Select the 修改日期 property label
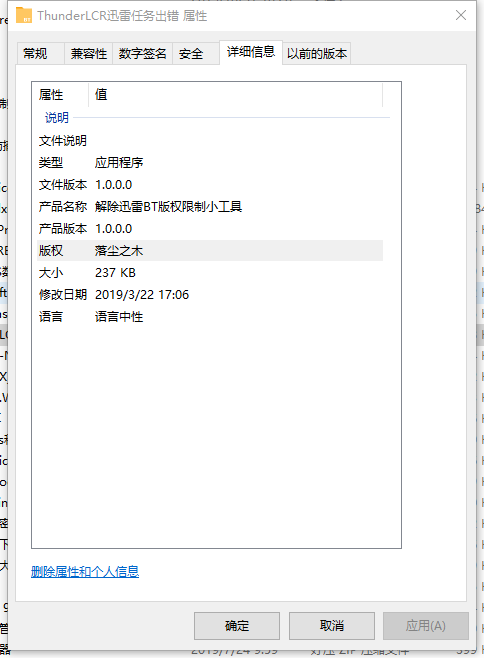 63,295
